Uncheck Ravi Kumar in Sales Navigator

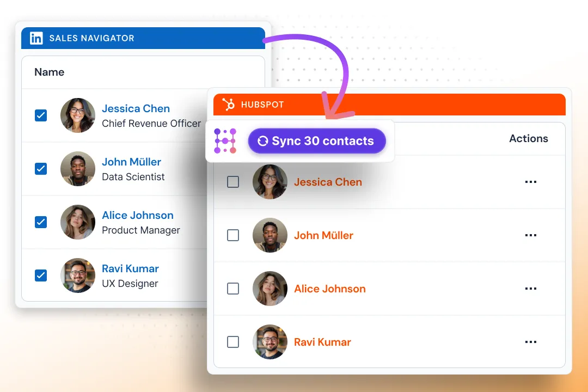tap(41, 275)
